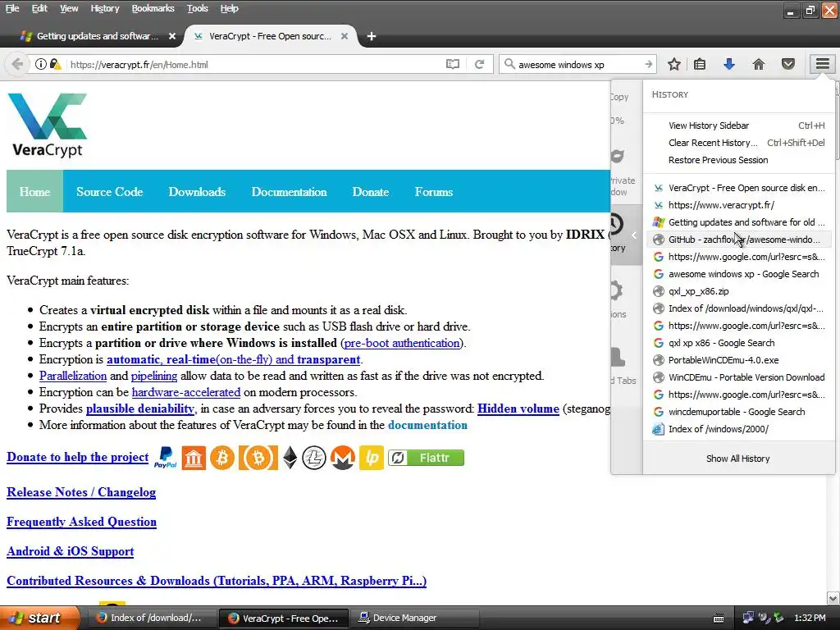Click the back arrow navigation button
Screen dimensions: 840x630
(x=17, y=64)
